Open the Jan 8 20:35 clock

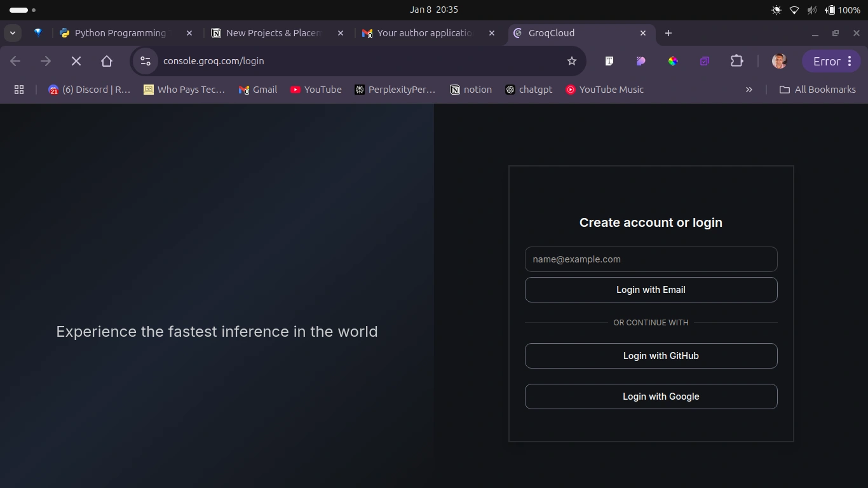(x=434, y=10)
